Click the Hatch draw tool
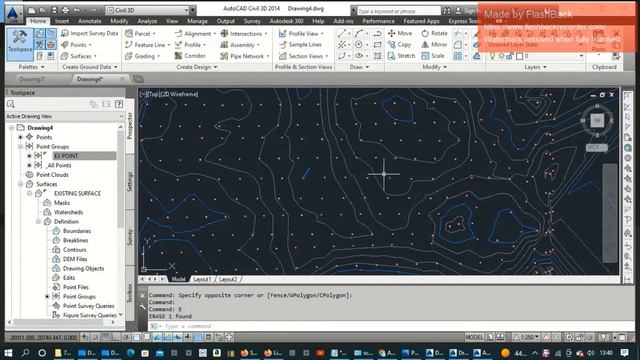The image size is (640, 360). [x=378, y=56]
